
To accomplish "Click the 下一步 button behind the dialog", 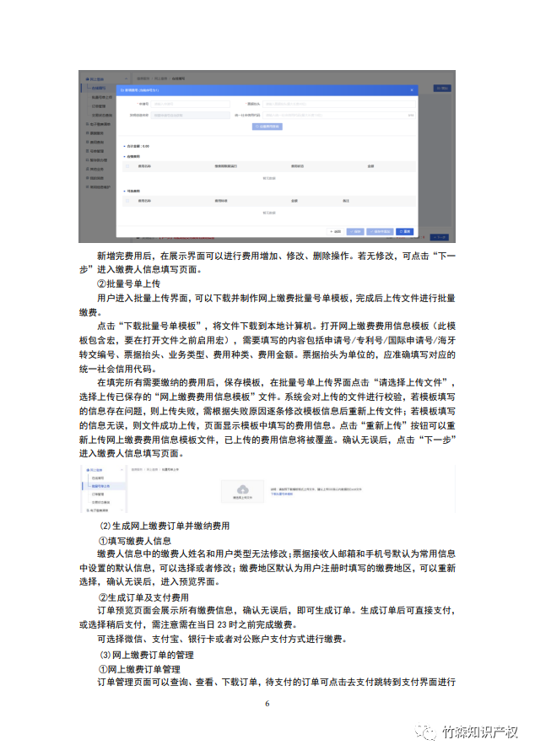I will 440,237.
